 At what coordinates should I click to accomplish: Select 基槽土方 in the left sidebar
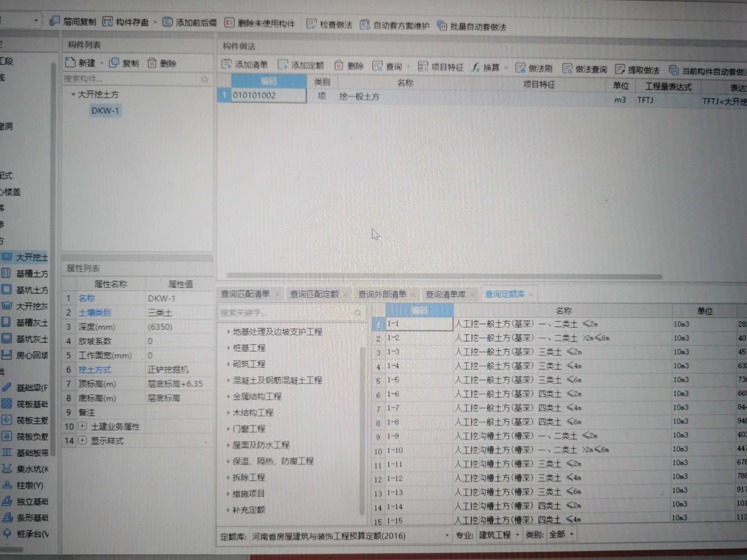[x=25, y=273]
